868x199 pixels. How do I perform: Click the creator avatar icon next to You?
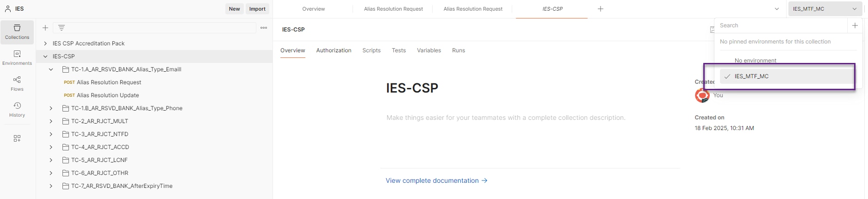click(702, 95)
